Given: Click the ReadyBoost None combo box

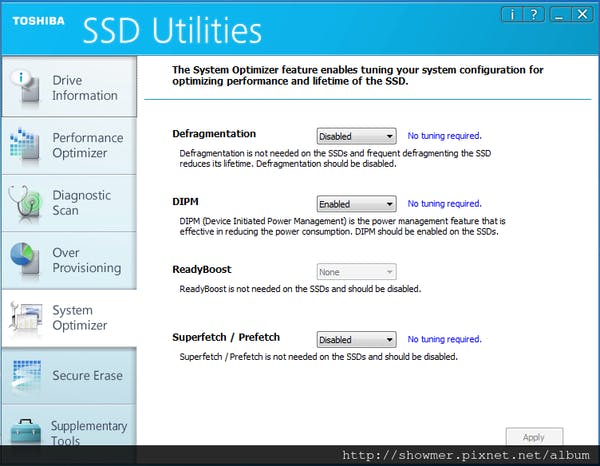Looking at the screenshot, I should (356, 272).
